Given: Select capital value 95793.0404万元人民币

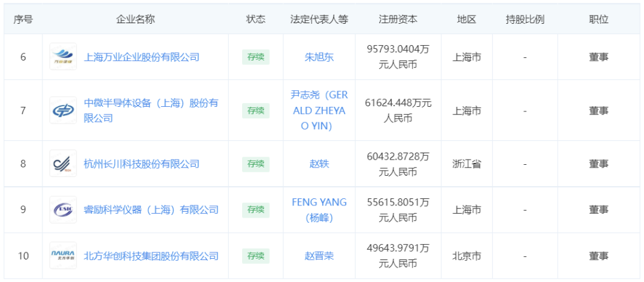Looking at the screenshot, I should click(398, 57).
